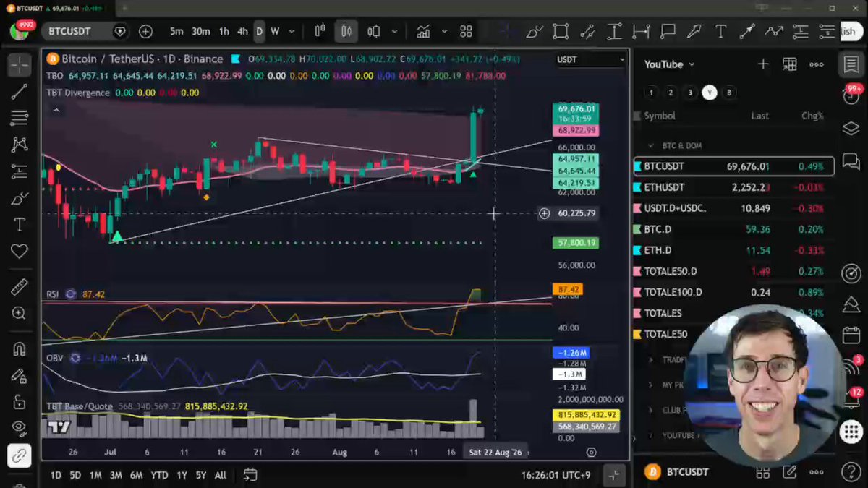The width and height of the screenshot is (868, 488).
Task: Select the Parallel Channel tool in top toolbar
Action: [587, 32]
